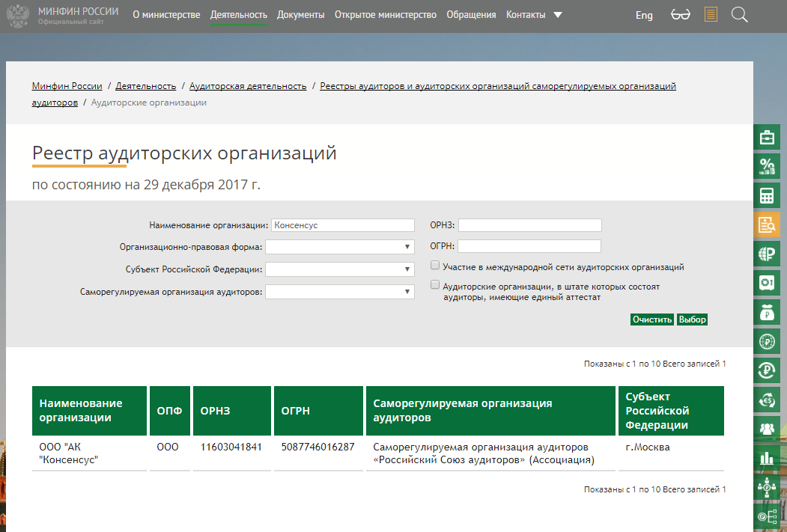Open the Организационно-правовая форма dropdown
Screen dimensions: 787x532
[x=340, y=247]
